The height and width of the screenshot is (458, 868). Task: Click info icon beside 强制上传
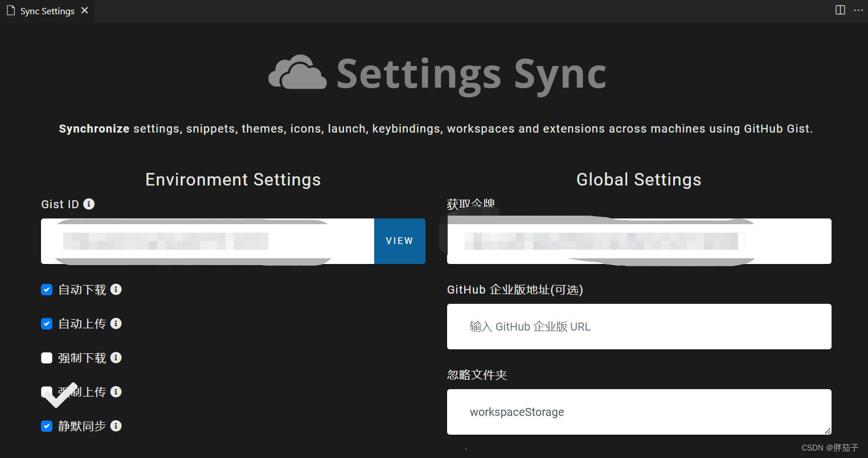coord(116,391)
